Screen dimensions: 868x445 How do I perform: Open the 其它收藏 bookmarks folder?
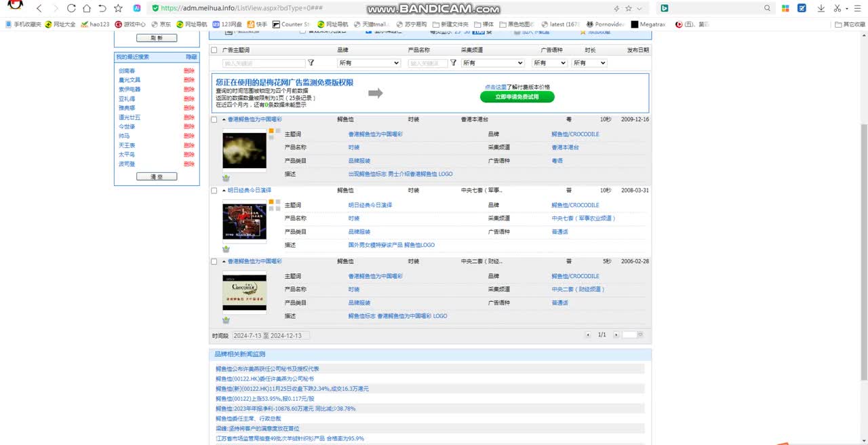click(850, 24)
